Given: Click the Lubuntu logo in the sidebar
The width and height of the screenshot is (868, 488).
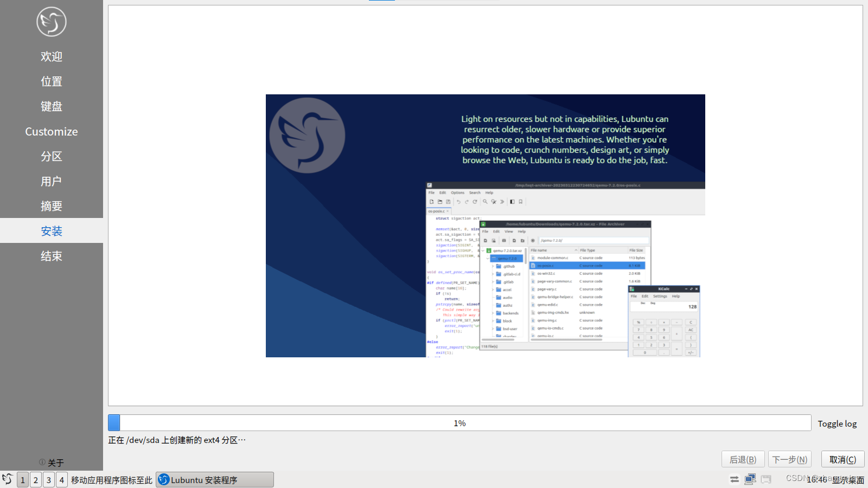Looking at the screenshot, I should 52,22.
